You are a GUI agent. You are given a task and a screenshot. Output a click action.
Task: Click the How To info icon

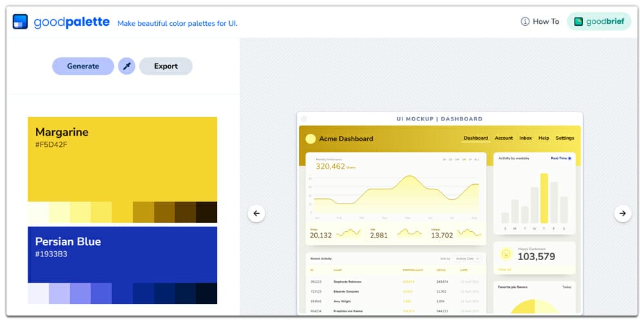click(526, 21)
